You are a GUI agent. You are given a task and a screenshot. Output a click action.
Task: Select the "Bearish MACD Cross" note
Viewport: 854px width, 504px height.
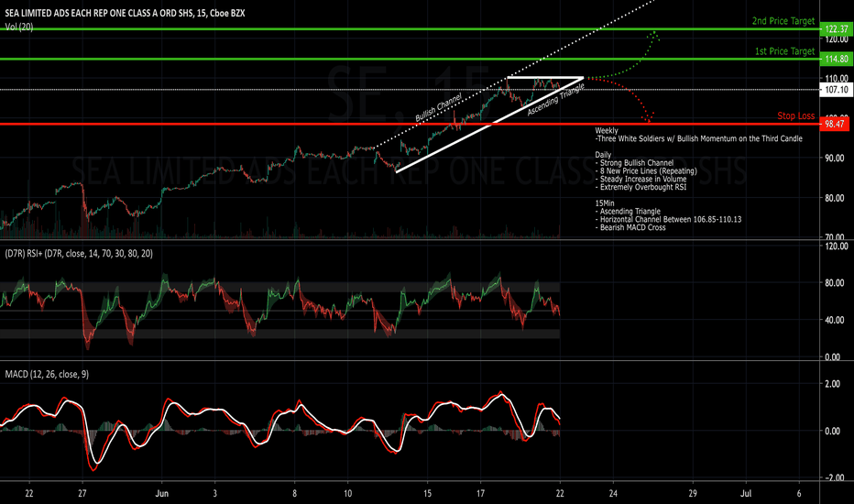click(630, 228)
